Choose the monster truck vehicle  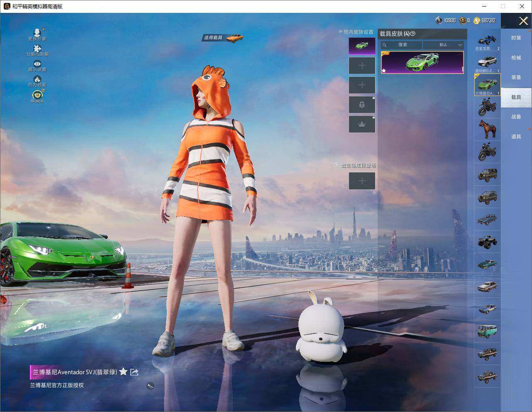487,242
